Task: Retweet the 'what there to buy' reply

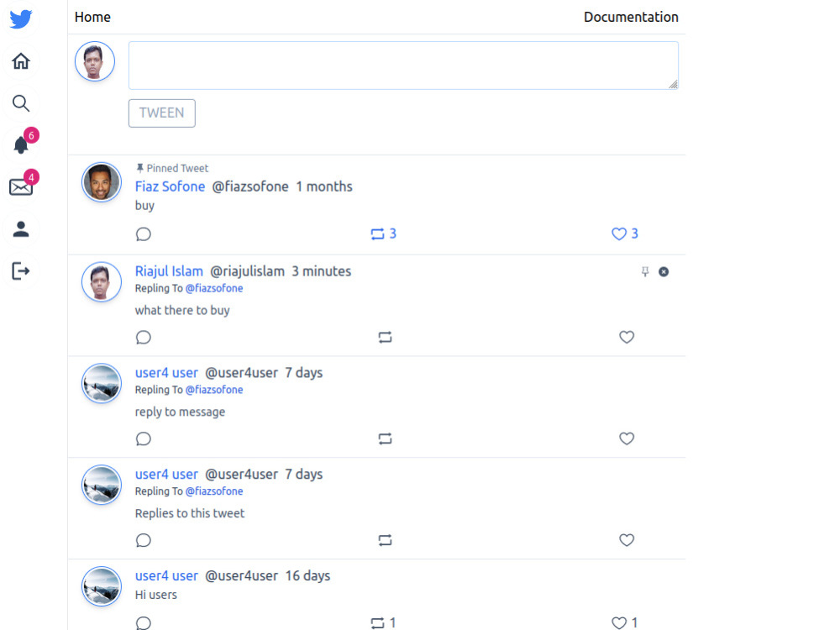Action: (385, 337)
